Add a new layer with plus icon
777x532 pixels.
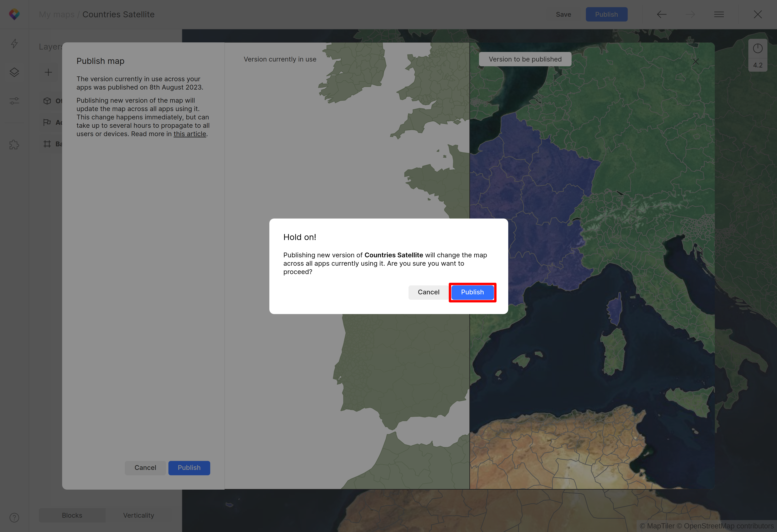click(x=49, y=72)
